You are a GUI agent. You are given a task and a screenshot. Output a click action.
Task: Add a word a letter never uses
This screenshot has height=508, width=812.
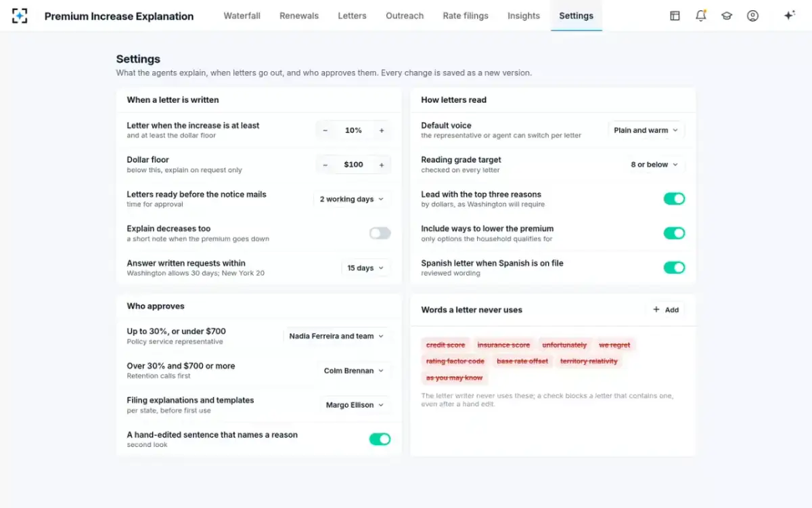665,310
